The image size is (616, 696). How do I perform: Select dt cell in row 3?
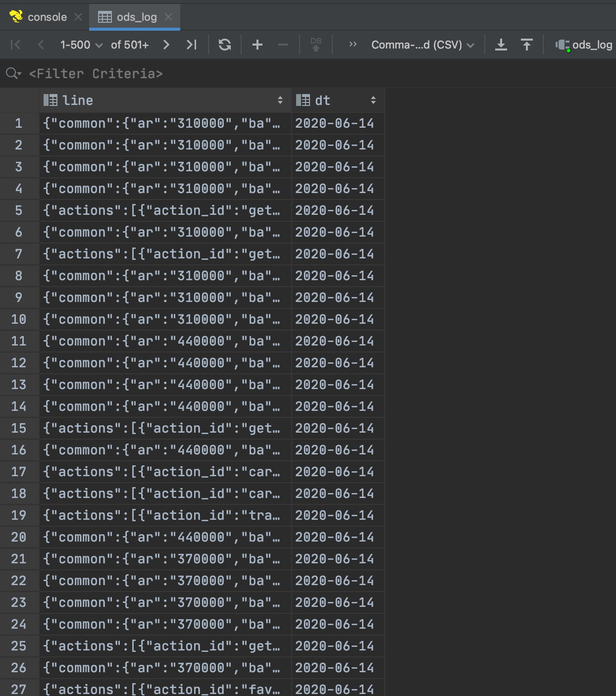click(338, 167)
